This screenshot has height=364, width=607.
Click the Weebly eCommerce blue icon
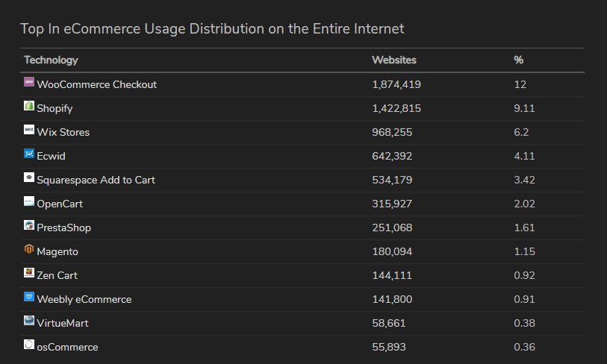pos(29,297)
